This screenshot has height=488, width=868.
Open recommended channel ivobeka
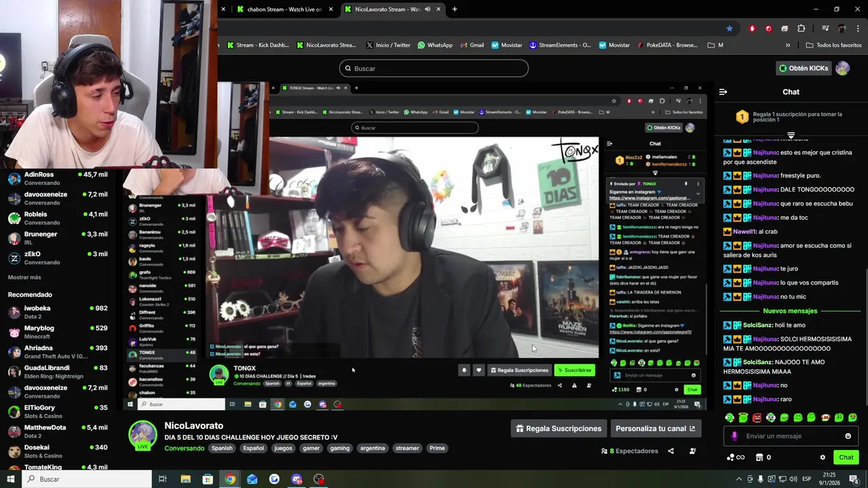point(58,312)
